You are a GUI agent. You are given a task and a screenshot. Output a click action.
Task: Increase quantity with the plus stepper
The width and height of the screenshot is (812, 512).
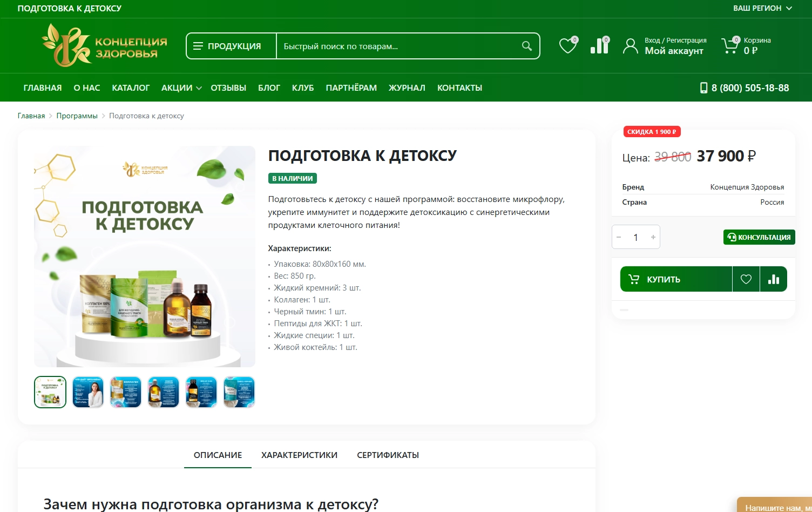coord(653,237)
